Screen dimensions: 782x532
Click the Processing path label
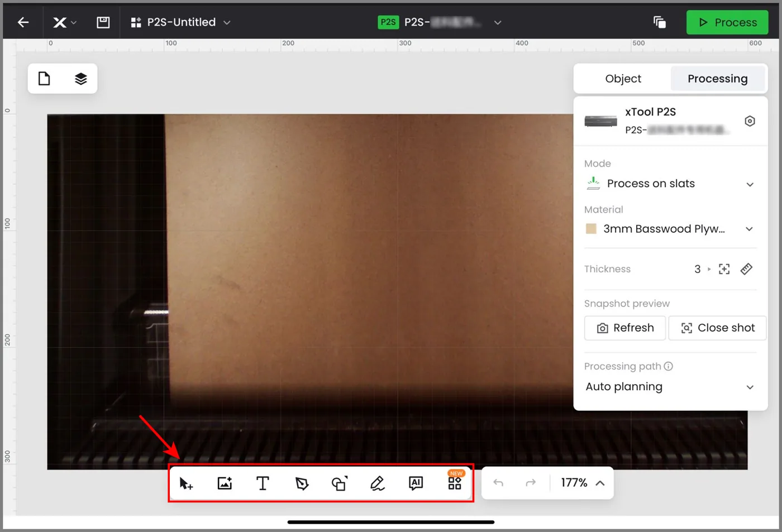pyautogui.click(x=622, y=366)
